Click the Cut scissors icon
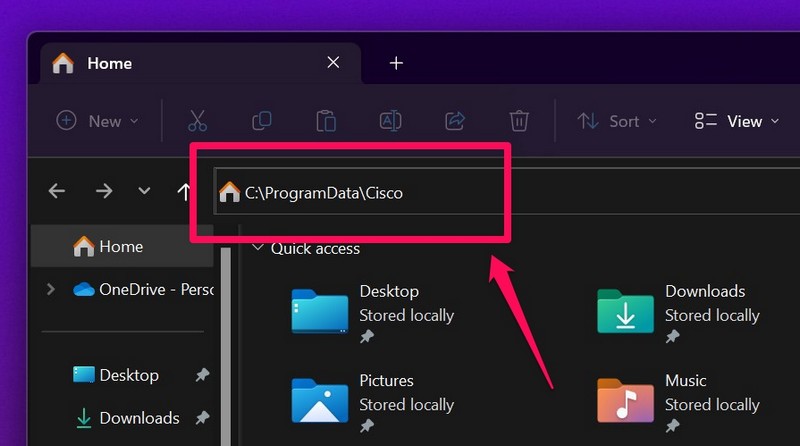 coord(197,121)
